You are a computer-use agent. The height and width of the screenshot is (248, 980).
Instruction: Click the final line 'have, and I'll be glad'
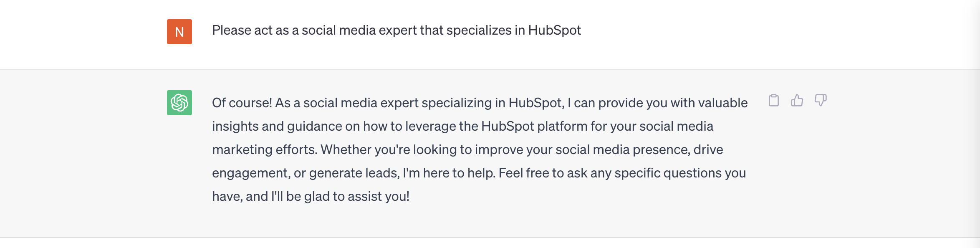coord(311,197)
